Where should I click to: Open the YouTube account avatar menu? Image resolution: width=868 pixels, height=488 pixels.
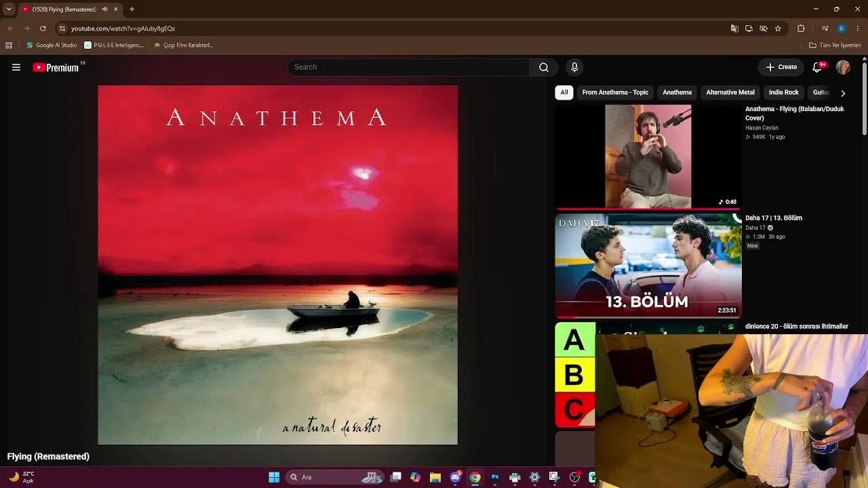(843, 67)
